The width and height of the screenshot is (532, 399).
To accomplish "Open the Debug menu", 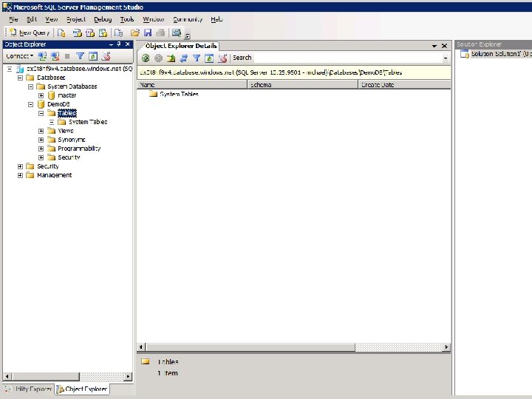I will [103, 19].
